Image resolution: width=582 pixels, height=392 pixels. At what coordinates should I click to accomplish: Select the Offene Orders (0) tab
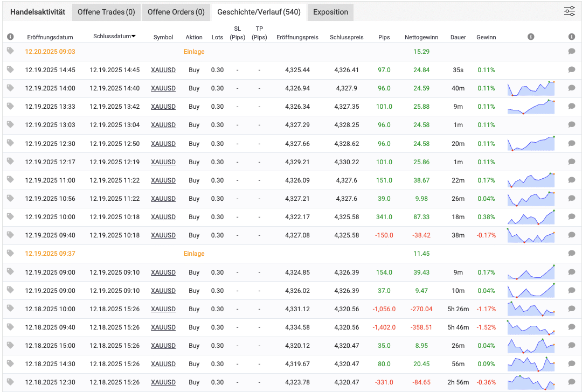click(176, 12)
